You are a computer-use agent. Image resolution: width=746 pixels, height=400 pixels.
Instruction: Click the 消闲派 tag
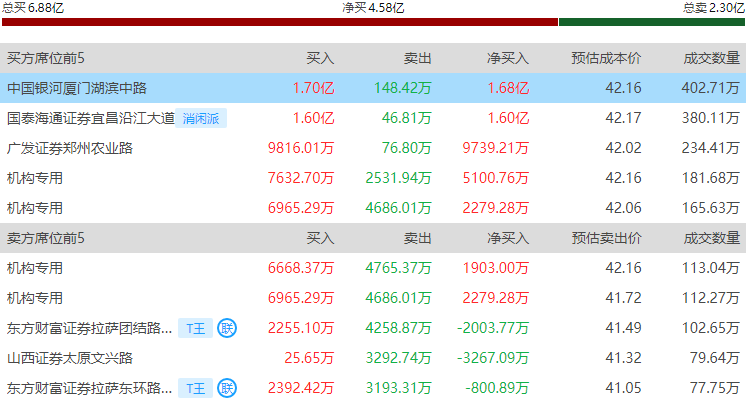click(x=201, y=118)
